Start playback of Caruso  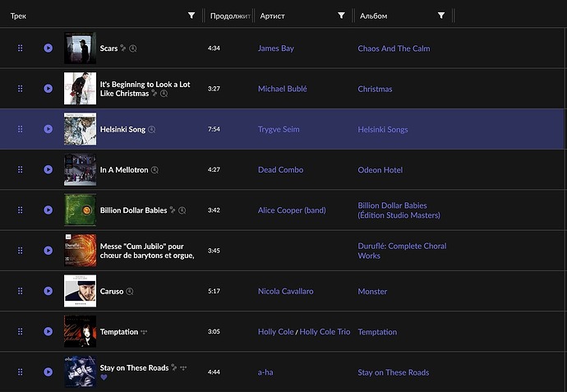48,291
